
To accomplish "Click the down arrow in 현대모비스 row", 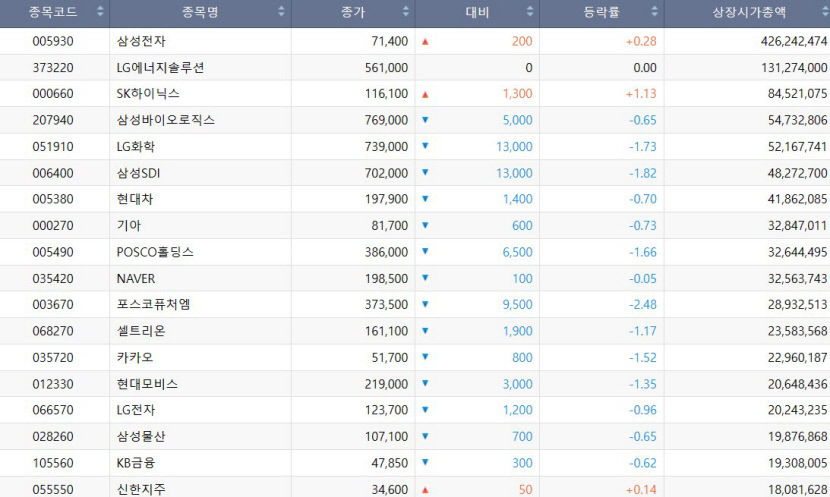I will coord(425,383).
